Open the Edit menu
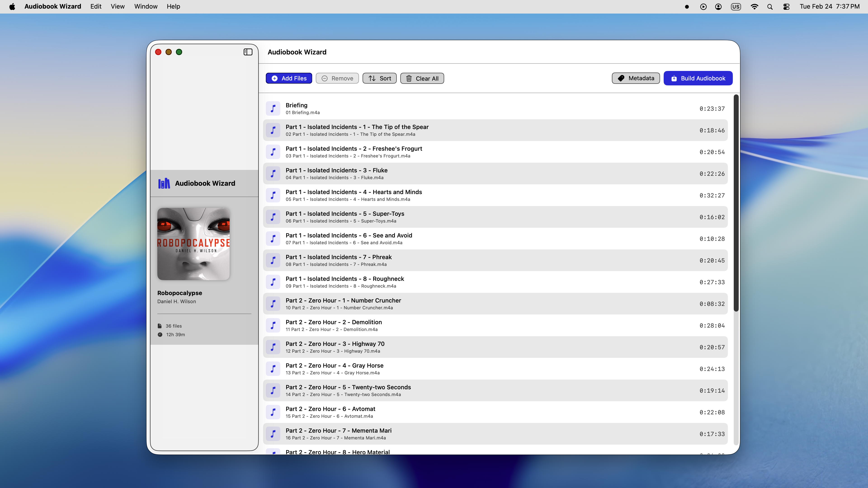The width and height of the screenshot is (868, 488). click(96, 6)
